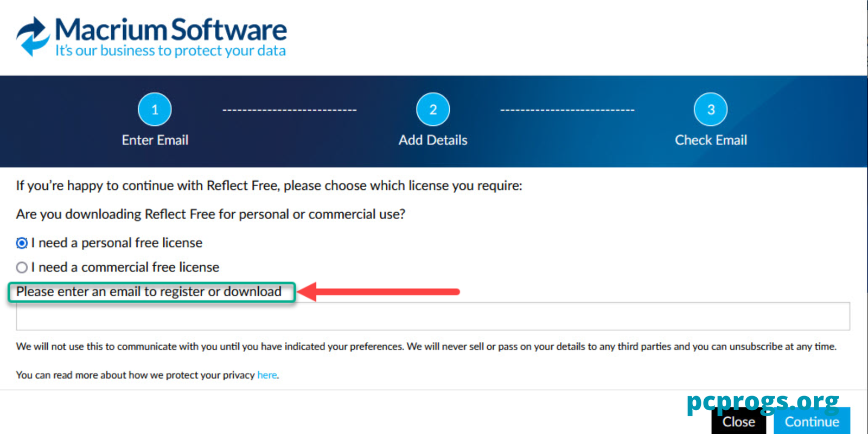The image size is (868, 434).
Task: Click the pcprogs.org watermark text
Action: (762, 403)
